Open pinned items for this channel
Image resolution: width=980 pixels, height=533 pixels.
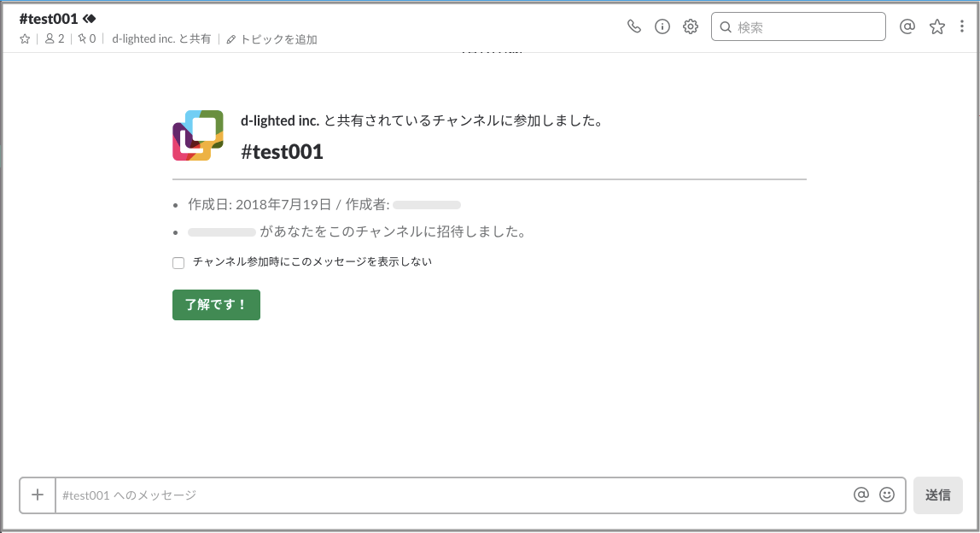pos(86,39)
